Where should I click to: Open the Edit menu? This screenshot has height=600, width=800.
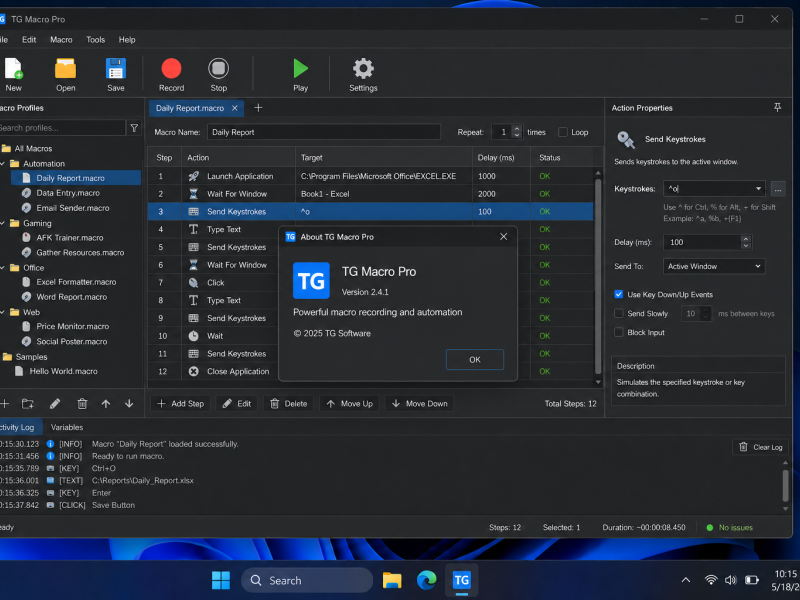point(29,39)
